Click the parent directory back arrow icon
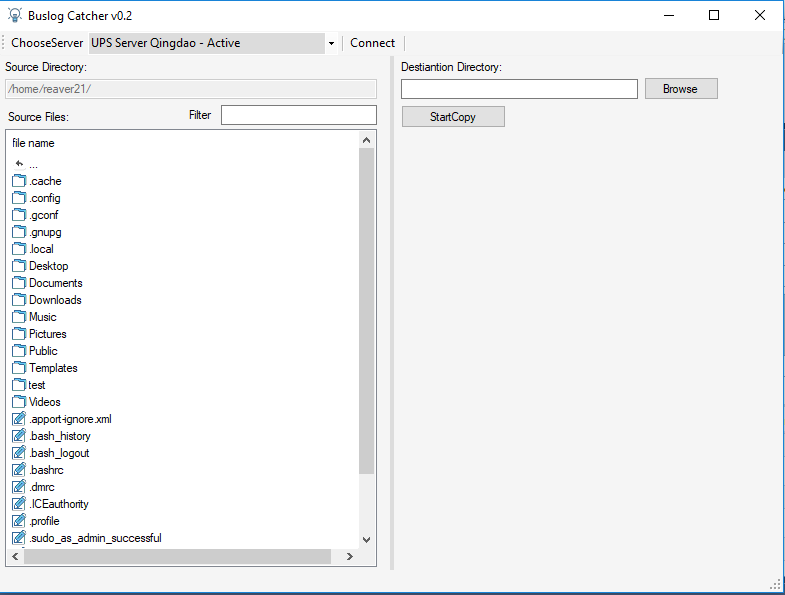Screen dimensions: 785x595 click(20, 163)
